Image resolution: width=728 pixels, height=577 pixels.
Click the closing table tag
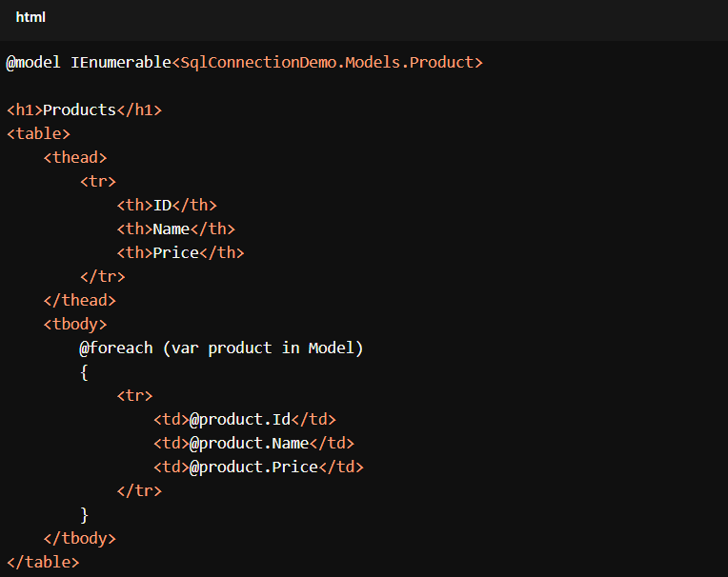(x=43, y=563)
